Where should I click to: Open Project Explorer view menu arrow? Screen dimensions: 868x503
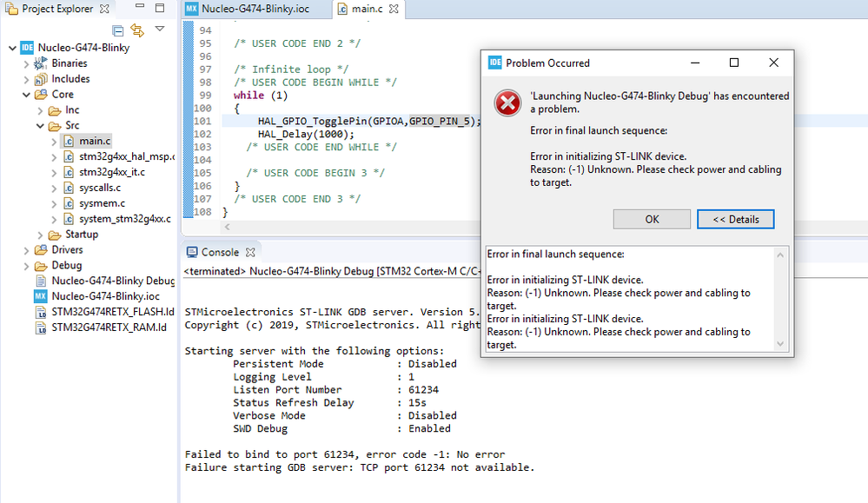click(x=160, y=29)
